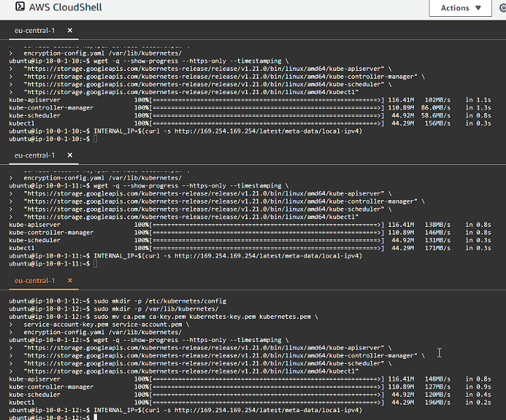Viewport: 506px width, 420px height.
Task: Click the INTERNAL_IP curl command in ip-10-0-1-11 terminal
Action: [x=228, y=256]
